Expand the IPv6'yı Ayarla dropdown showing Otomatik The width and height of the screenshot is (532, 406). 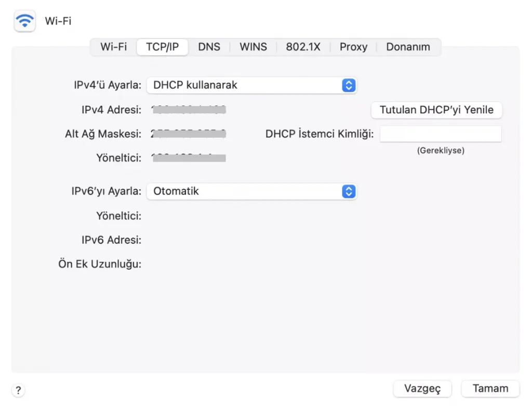(251, 191)
